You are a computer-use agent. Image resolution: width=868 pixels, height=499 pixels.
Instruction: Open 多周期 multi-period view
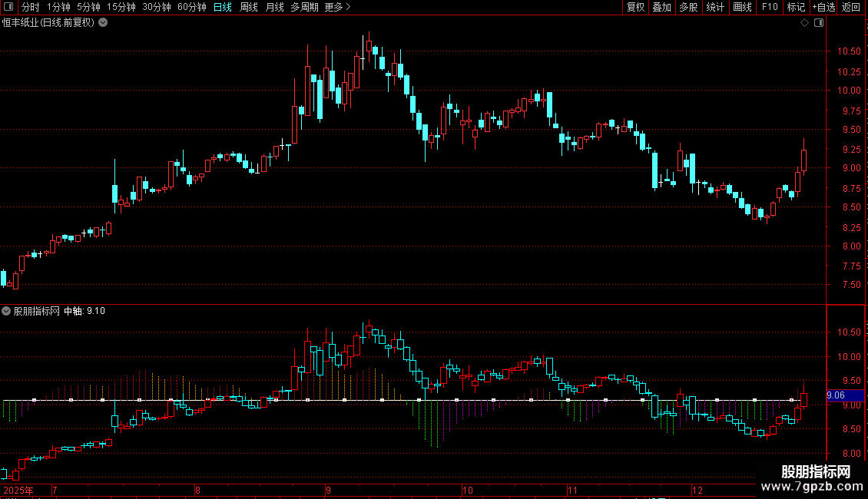coord(304,7)
